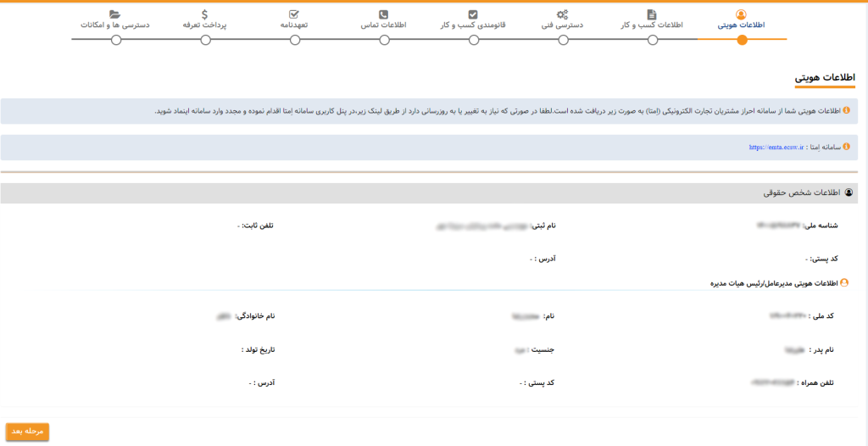The image size is (868, 446).
Task: Select the تعهدنامه step label
Action: pos(294,25)
